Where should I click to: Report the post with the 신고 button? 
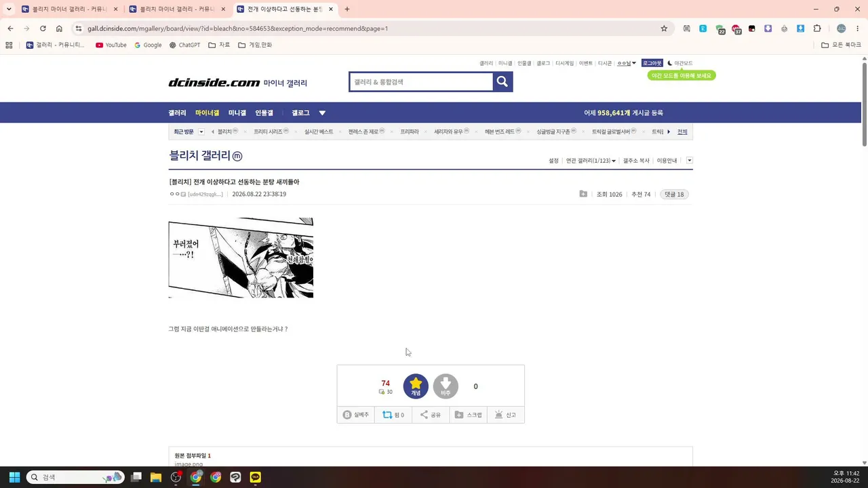click(505, 415)
